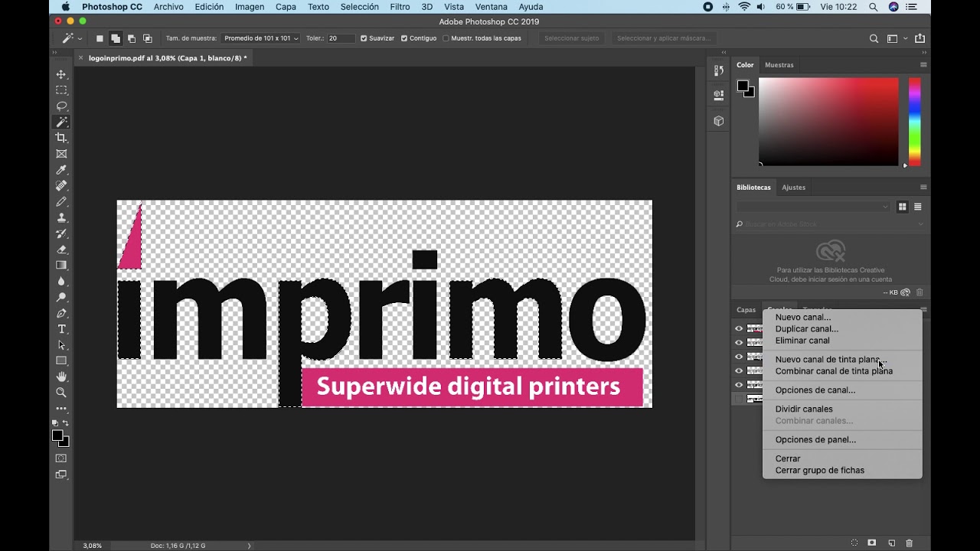This screenshot has width=980, height=551.
Task: Choose Nuevo canal de tinta plana...
Action: (831, 360)
